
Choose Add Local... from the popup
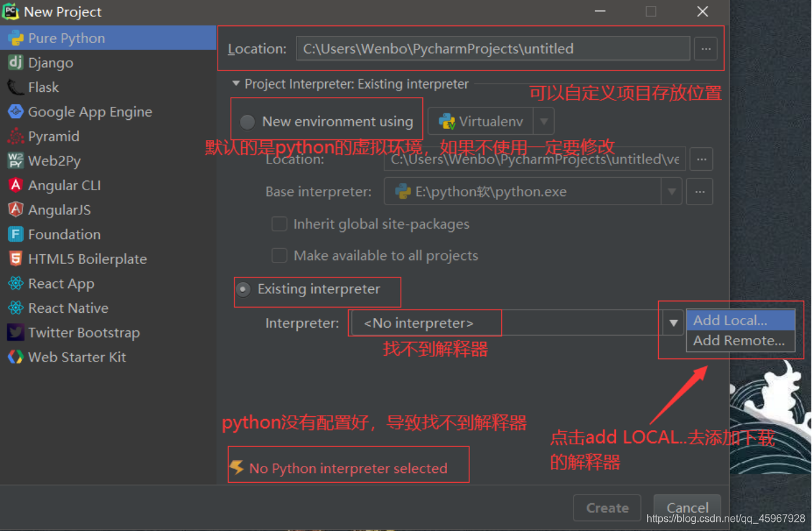coord(740,321)
